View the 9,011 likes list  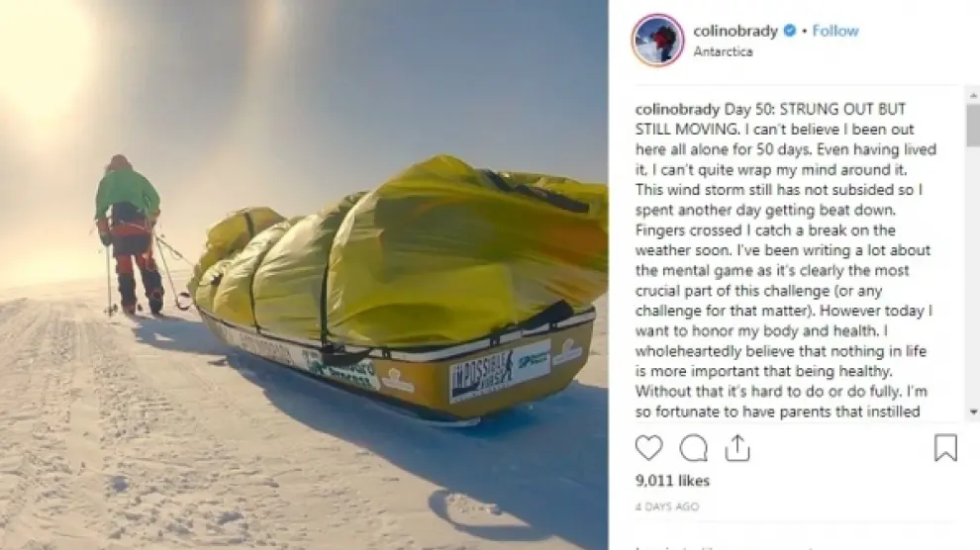pyautogui.click(x=672, y=481)
